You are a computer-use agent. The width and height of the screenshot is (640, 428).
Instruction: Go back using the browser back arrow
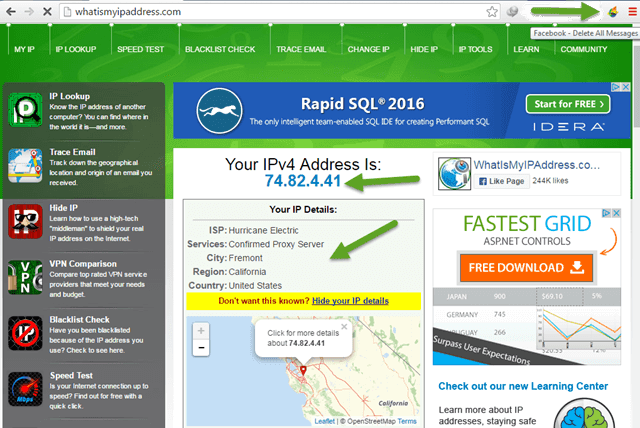11,11
